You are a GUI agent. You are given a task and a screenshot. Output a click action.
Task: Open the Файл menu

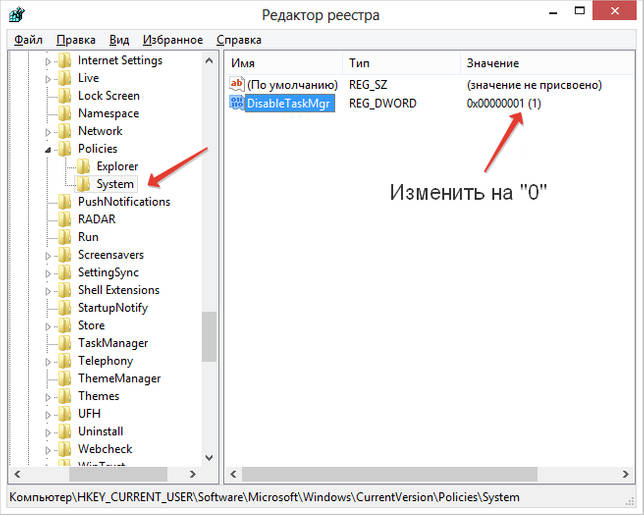tap(28, 40)
